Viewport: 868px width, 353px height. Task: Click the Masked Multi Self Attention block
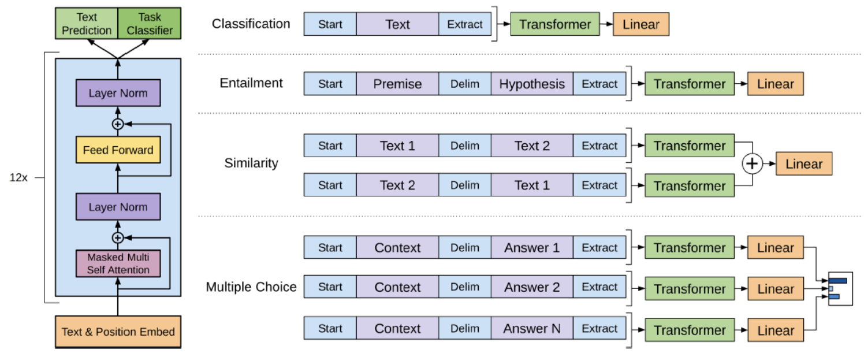coord(118,263)
